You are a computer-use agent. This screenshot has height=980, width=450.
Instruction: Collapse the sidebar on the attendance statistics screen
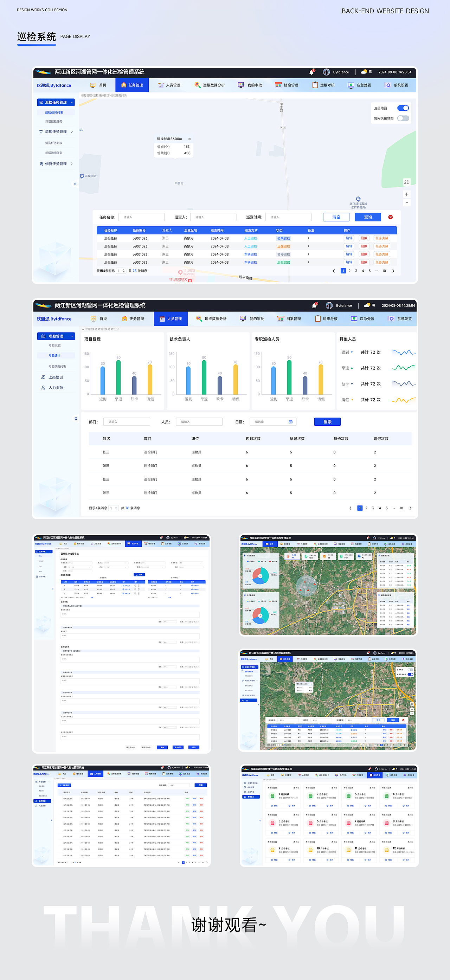[76, 419]
